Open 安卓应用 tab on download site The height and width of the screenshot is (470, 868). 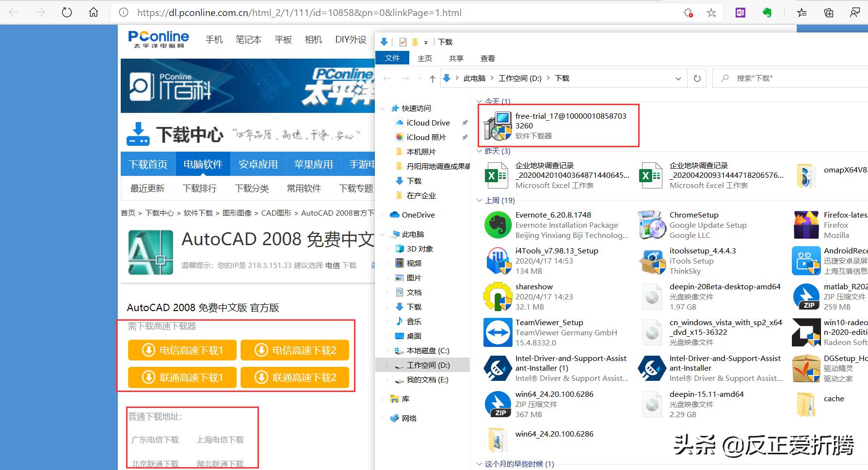click(258, 164)
